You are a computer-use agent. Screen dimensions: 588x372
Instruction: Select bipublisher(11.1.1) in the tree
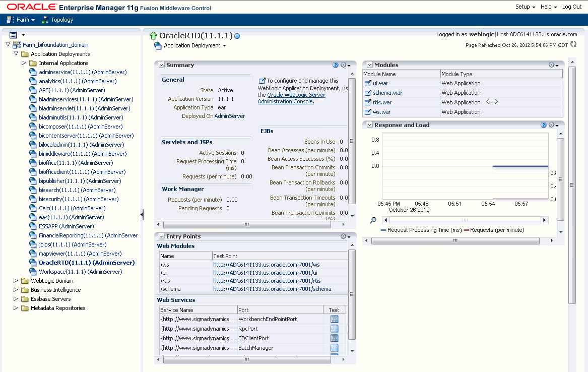pyautogui.click(x=80, y=181)
